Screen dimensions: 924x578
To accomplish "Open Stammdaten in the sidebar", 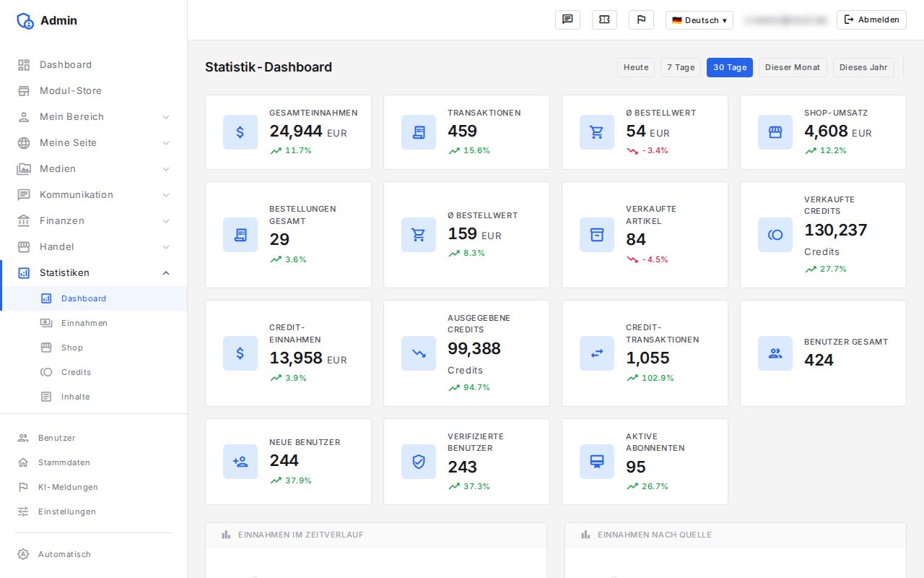I will tap(94, 462).
